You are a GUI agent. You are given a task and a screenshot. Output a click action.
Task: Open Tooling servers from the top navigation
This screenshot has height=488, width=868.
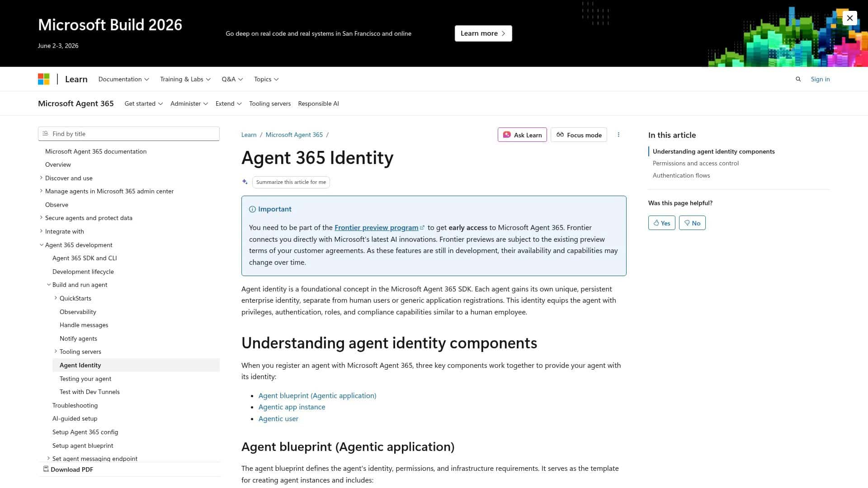tap(270, 103)
